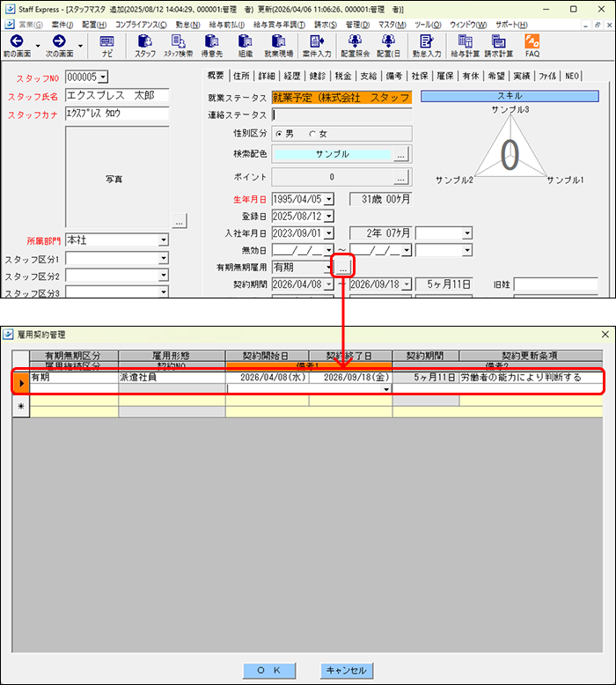Screen dimensions: 616x685
Task: Close the 雇用契約管理 dialog
Action: 605,335
